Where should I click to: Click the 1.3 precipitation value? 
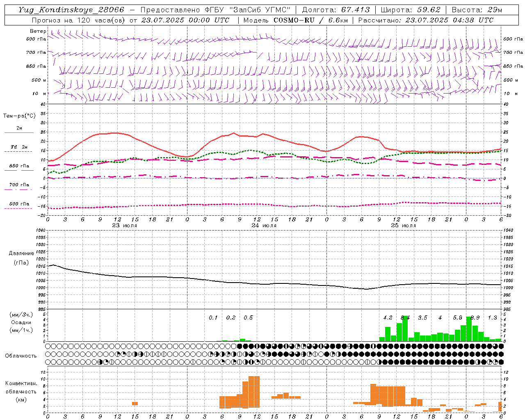pos(492,317)
